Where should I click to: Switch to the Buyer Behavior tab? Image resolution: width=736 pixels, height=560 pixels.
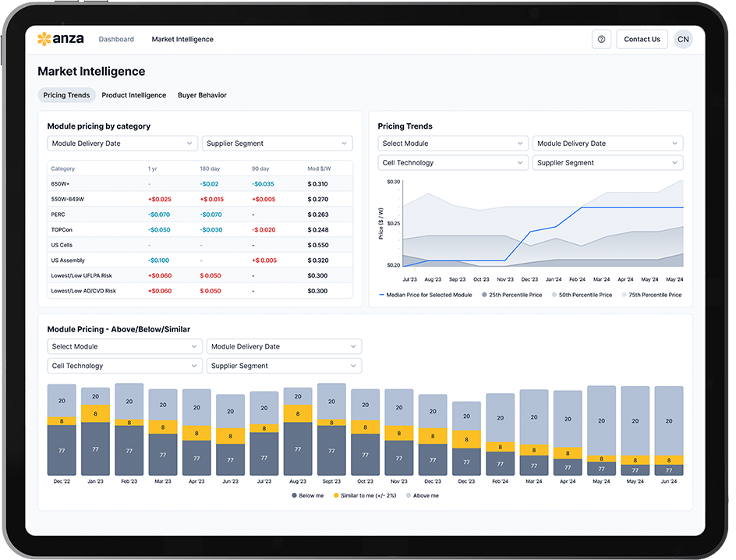[202, 95]
